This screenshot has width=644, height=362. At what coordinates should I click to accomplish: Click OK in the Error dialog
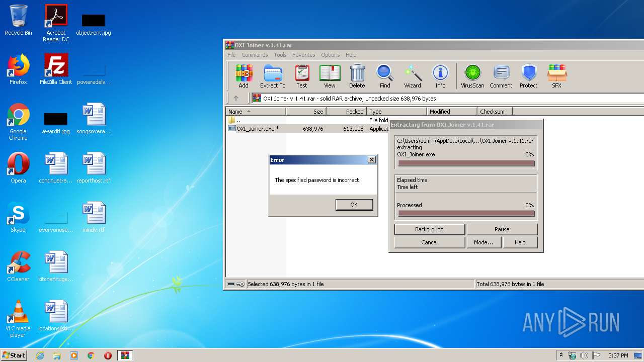[354, 205]
